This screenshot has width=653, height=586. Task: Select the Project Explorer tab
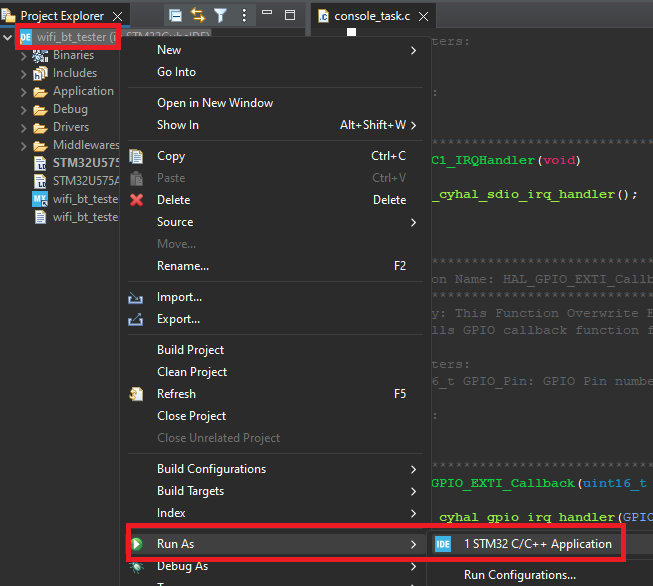coord(62,16)
